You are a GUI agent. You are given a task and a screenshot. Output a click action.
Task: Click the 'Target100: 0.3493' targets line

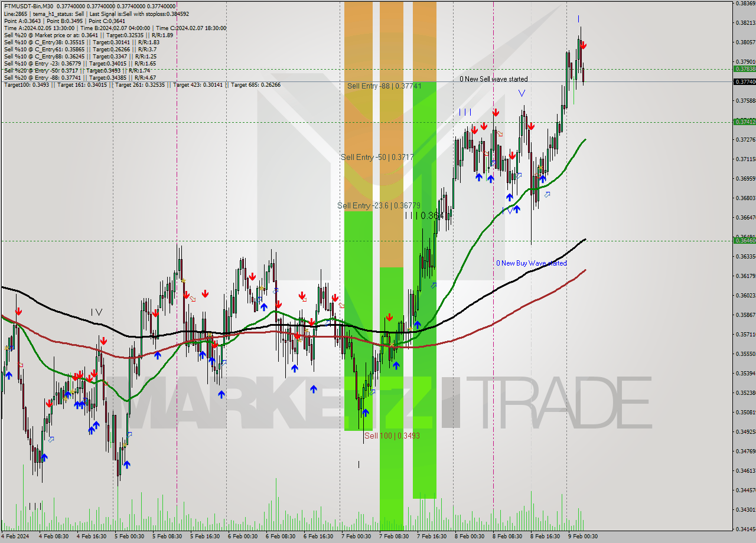click(x=142, y=85)
